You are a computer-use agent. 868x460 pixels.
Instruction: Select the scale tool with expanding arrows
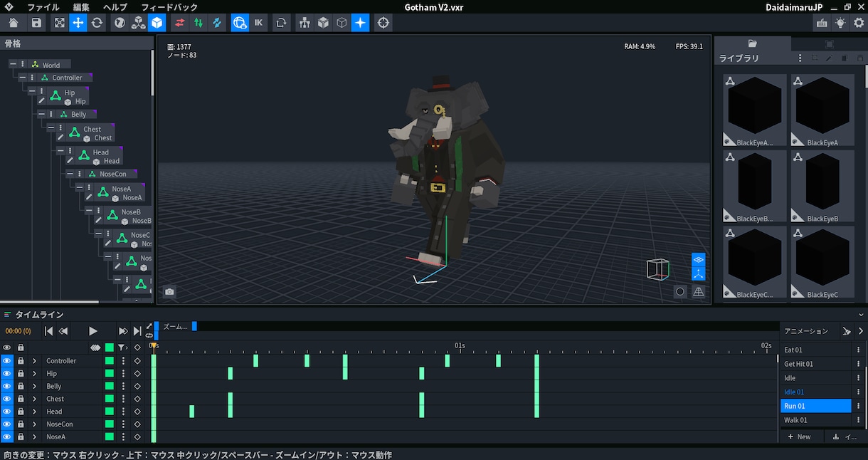[x=60, y=23]
